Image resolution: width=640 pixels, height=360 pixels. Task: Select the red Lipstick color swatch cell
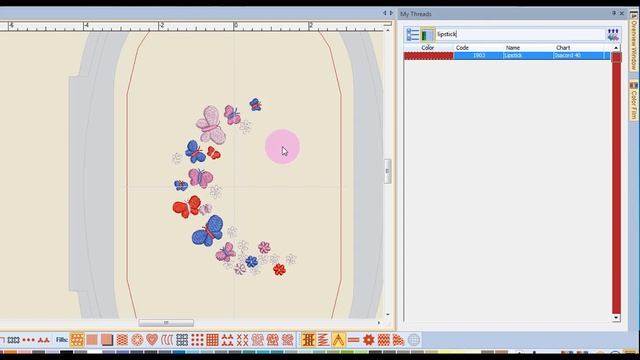pyautogui.click(x=429, y=56)
